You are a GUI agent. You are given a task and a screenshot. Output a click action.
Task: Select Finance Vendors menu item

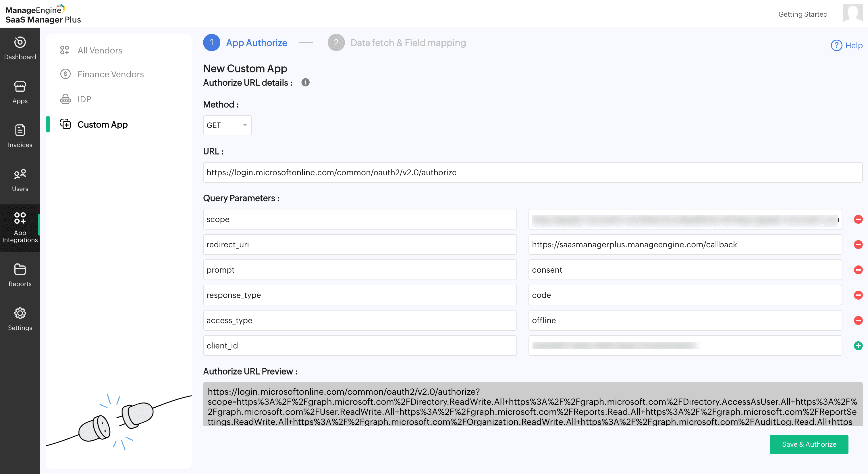(111, 74)
